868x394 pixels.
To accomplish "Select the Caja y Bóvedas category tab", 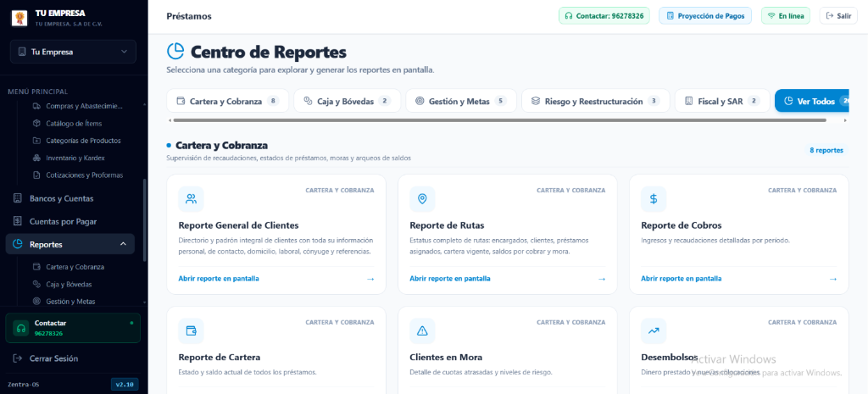I will tap(347, 101).
